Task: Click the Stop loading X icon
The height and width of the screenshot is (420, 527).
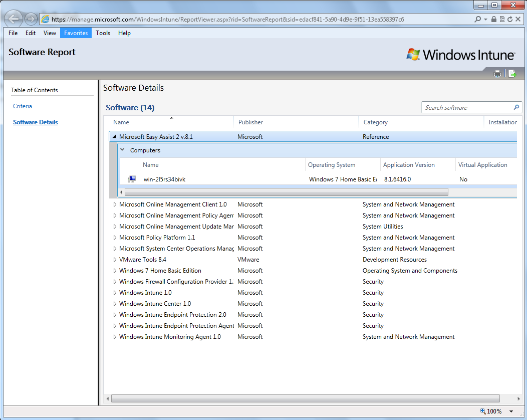Action: tap(518, 20)
